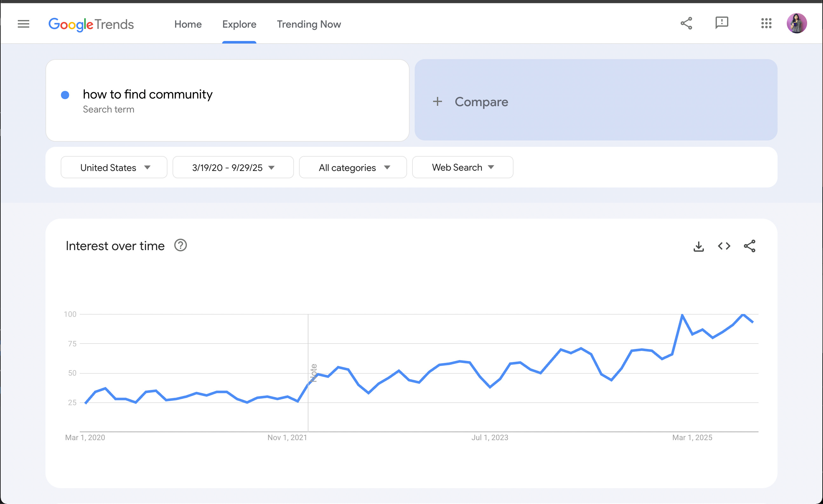Screen dimensions: 823x504
Task: Click the blue search term color dot
Action: pyautogui.click(x=65, y=95)
